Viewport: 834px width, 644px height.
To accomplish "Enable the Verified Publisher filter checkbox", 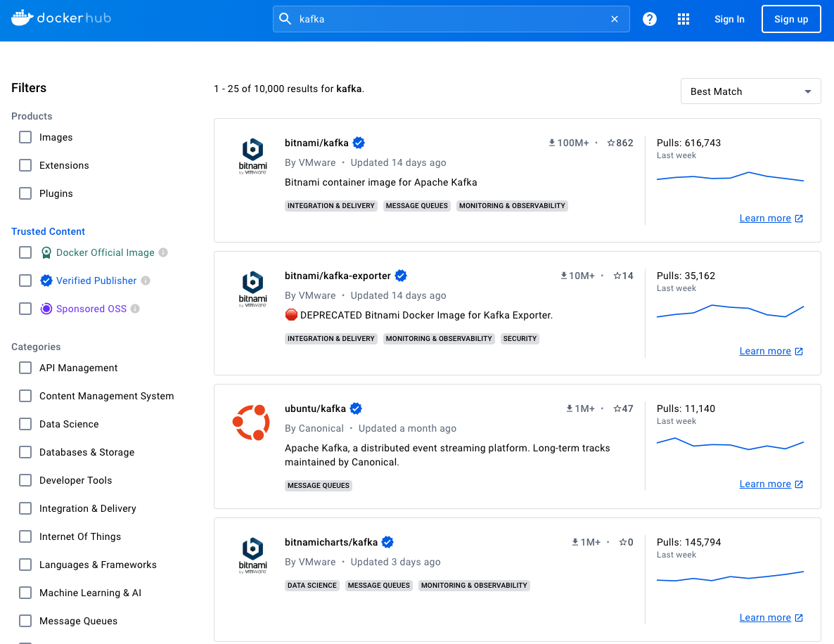I will click(x=25, y=281).
